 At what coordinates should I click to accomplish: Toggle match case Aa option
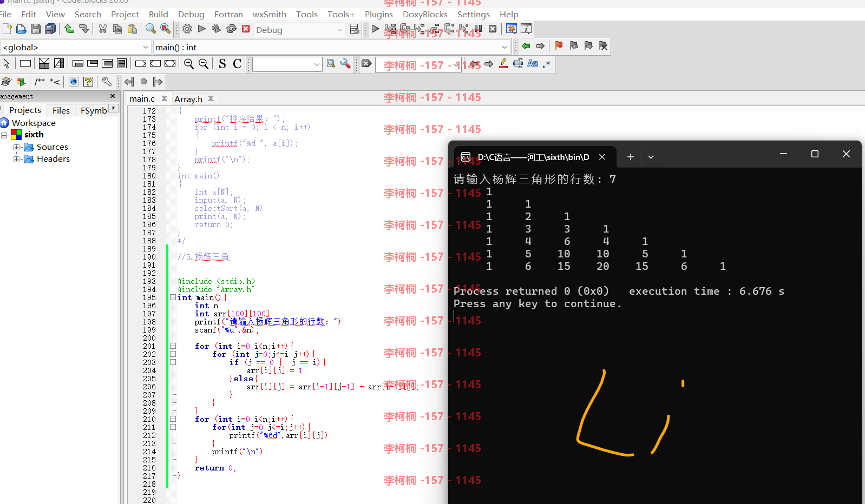coord(533,64)
